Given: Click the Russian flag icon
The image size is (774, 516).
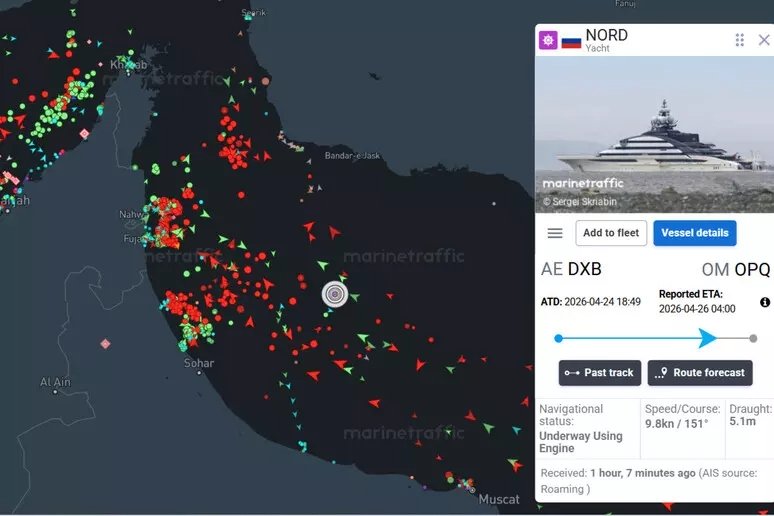Looking at the screenshot, I should (x=571, y=41).
